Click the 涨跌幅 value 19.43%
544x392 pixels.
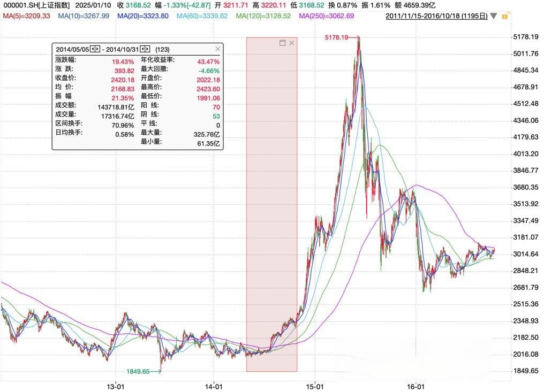[123, 62]
